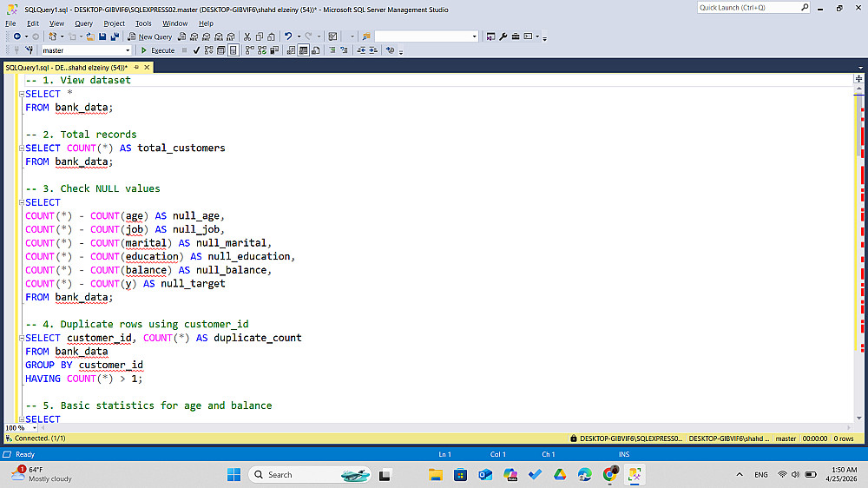Open the Edit menu

click(x=33, y=23)
